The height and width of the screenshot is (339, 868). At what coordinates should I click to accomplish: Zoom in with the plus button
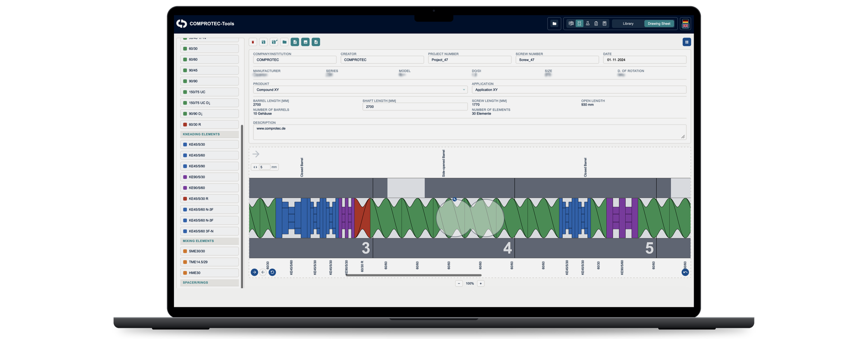[481, 283]
